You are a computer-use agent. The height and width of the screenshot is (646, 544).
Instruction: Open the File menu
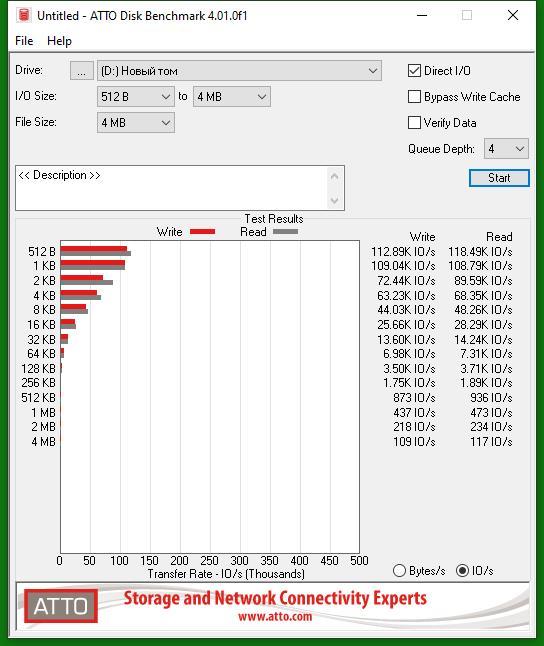(x=24, y=41)
